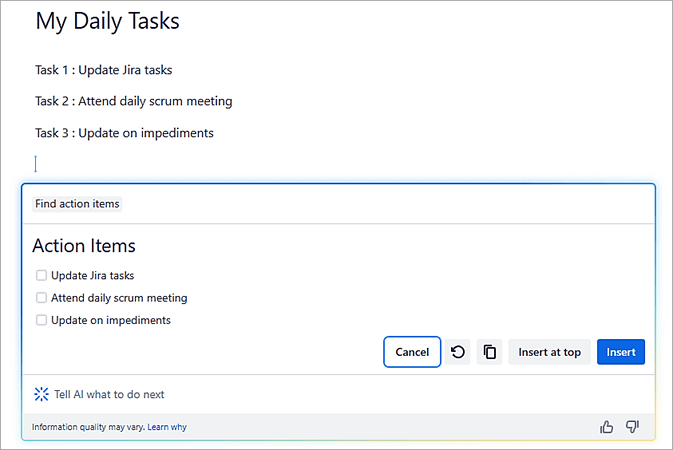Open the Learn why link
This screenshot has width=673, height=450.
pyautogui.click(x=167, y=427)
